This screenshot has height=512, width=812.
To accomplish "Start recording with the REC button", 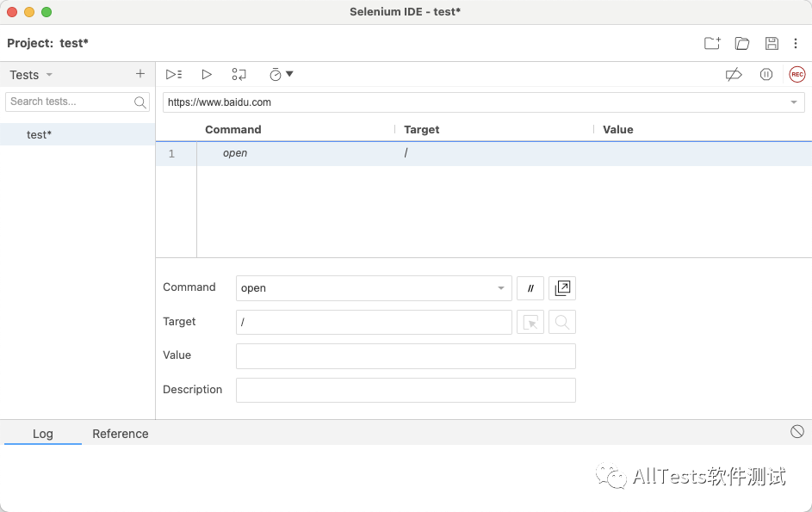I will [x=797, y=75].
